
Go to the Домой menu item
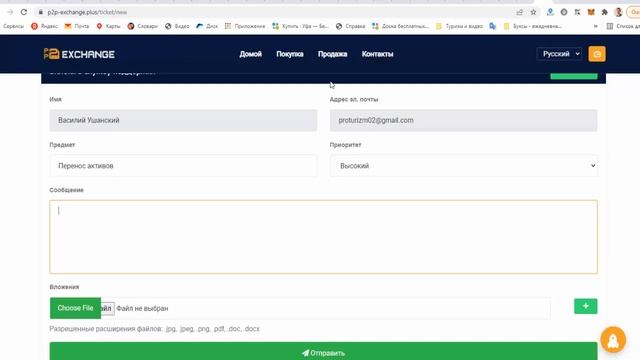coord(250,54)
